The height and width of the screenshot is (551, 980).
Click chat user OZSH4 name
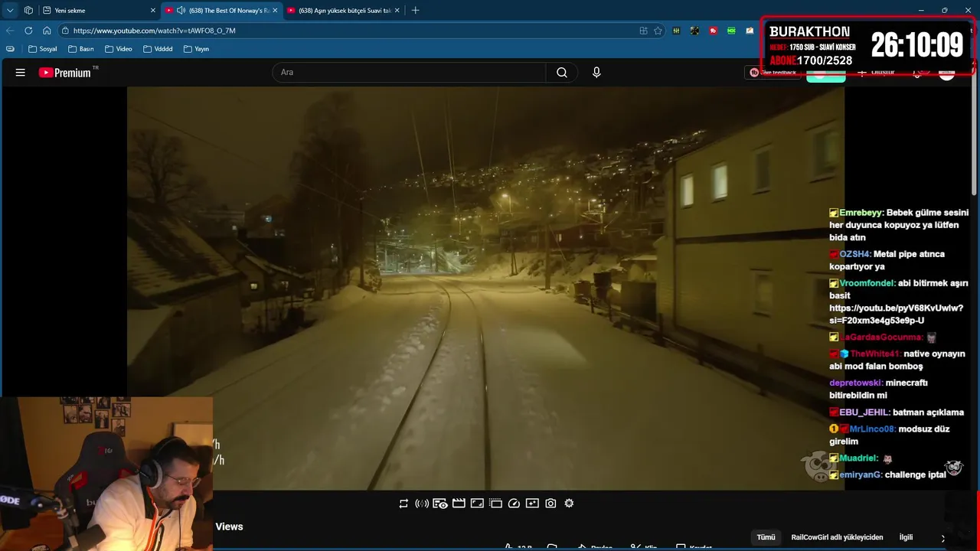(x=854, y=254)
